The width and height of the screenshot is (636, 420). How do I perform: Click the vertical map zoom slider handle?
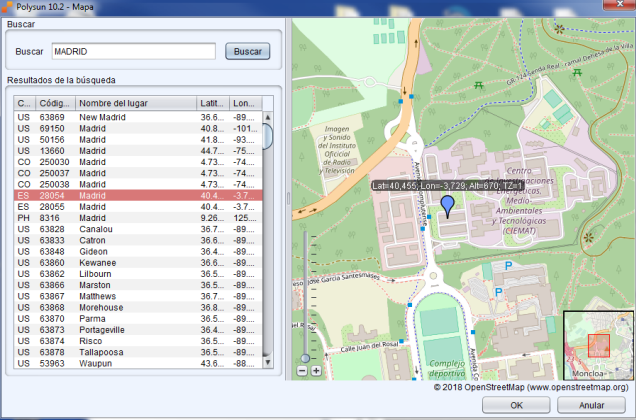click(307, 357)
